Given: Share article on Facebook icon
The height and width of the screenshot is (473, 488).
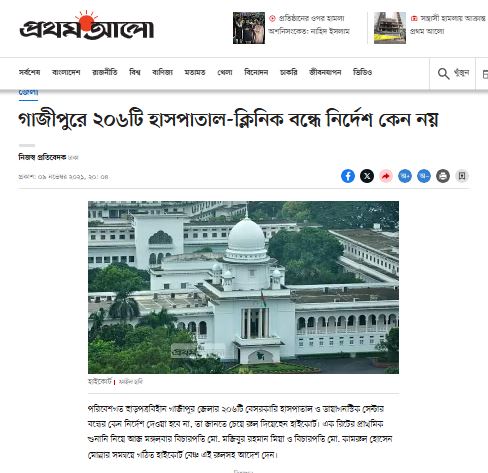Looking at the screenshot, I should click(348, 176).
